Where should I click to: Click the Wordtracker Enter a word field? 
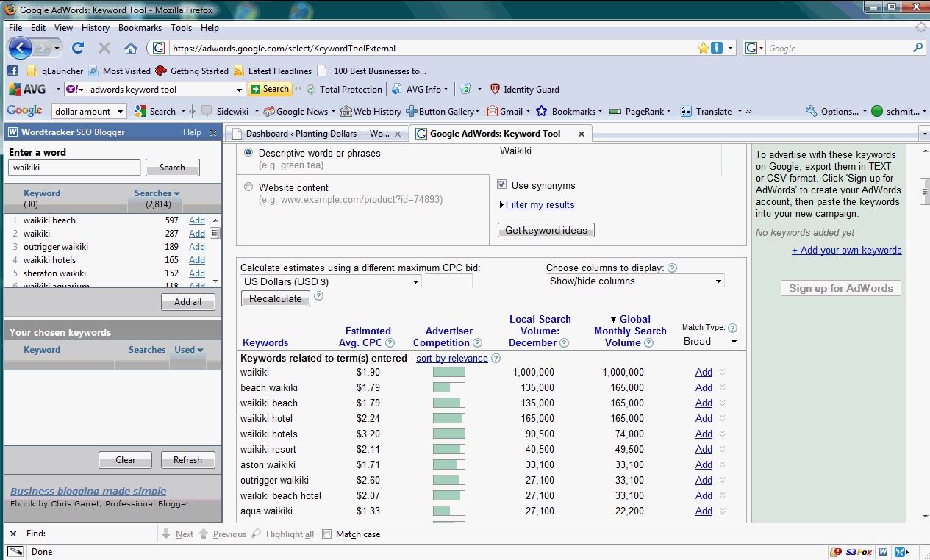coord(74,168)
